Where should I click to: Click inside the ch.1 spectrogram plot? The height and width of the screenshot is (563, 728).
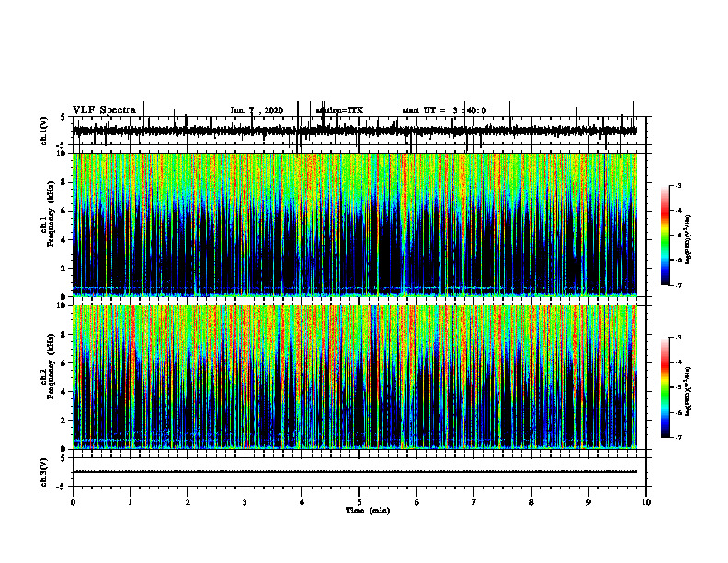pos(355,224)
